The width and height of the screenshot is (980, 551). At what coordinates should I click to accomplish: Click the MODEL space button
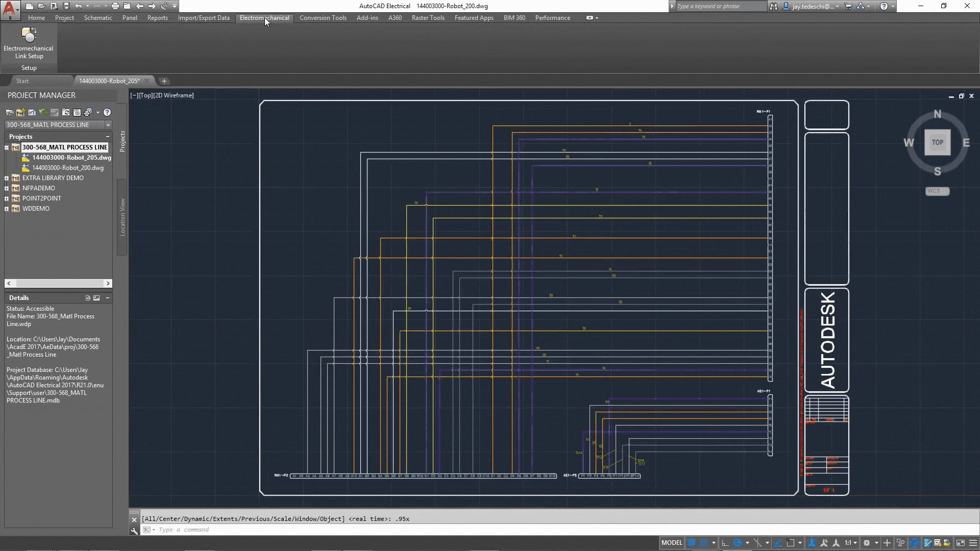click(x=672, y=543)
